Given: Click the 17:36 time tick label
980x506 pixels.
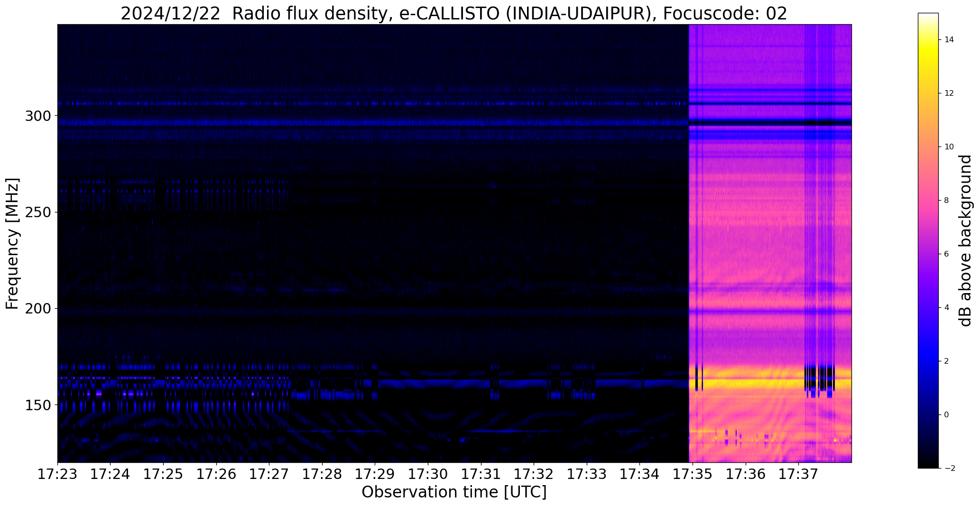Looking at the screenshot, I should 746,474.
